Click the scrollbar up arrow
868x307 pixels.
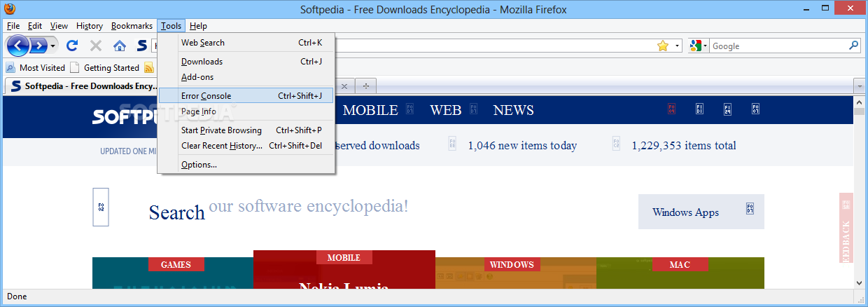860,101
